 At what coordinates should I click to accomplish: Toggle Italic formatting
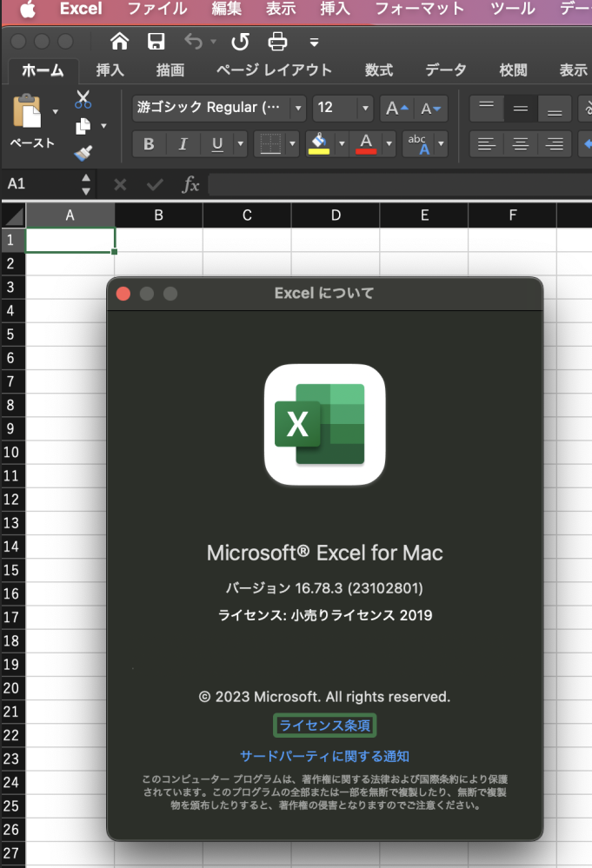pyautogui.click(x=183, y=144)
